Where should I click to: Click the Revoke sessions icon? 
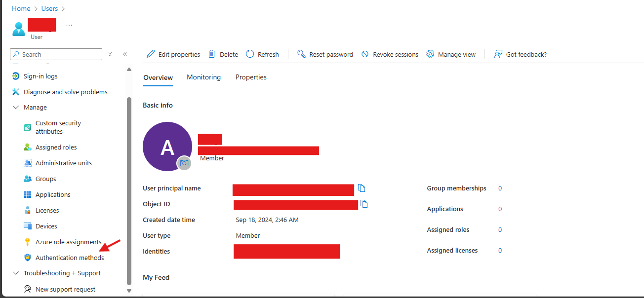click(365, 54)
